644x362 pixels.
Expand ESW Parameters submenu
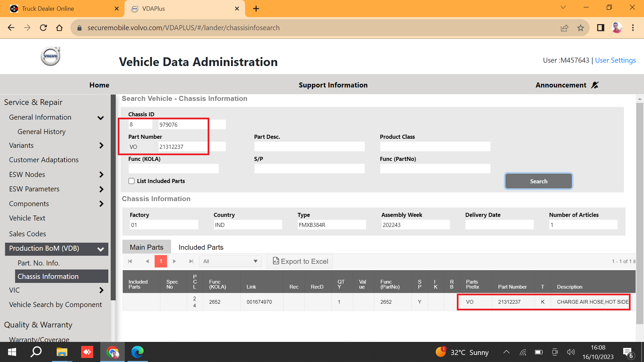(101, 189)
